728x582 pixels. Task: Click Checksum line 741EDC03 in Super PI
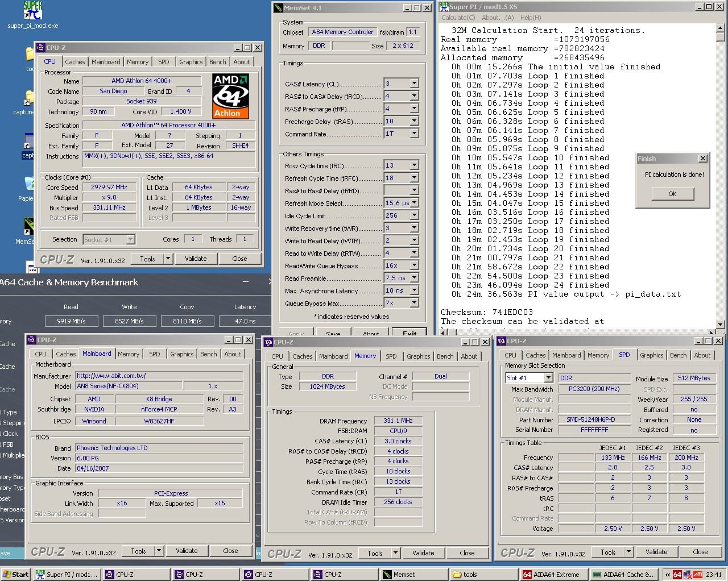tap(487, 312)
